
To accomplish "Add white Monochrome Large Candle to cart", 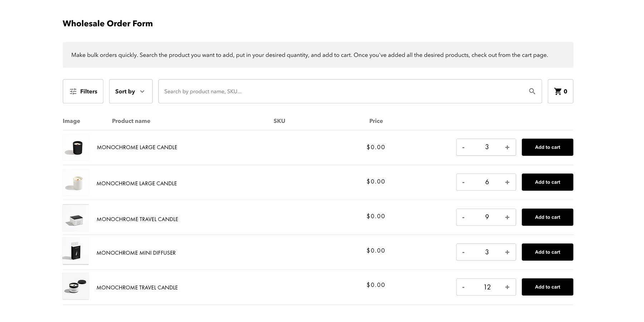I will pos(547,182).
